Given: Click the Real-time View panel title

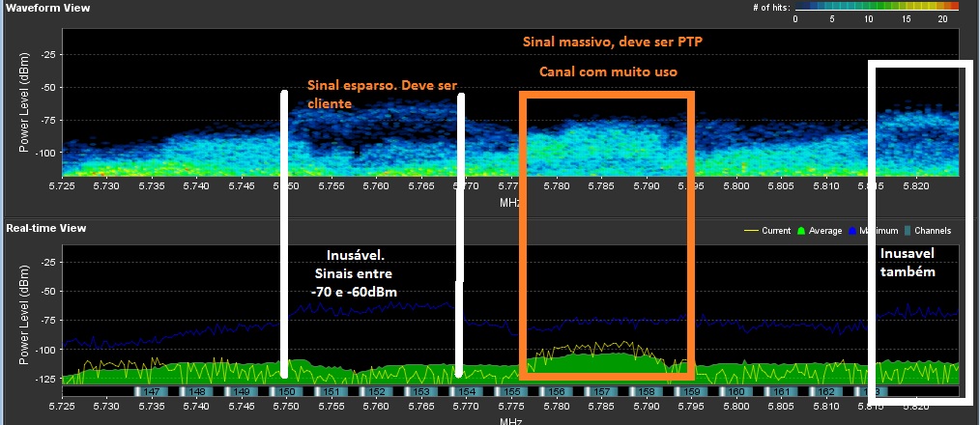Looking at the screenshot, I should (x=46, y=228).
